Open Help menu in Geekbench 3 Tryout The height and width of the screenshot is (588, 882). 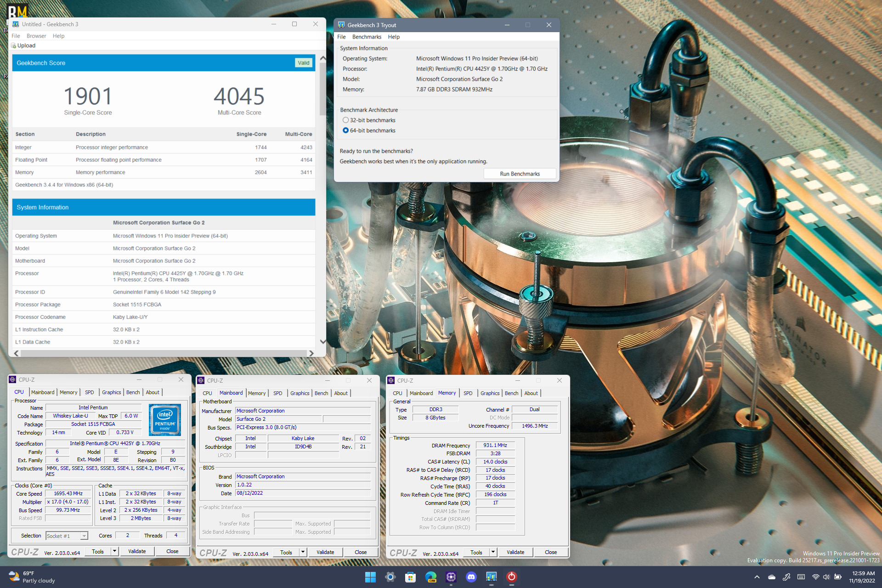pos(394,37)
